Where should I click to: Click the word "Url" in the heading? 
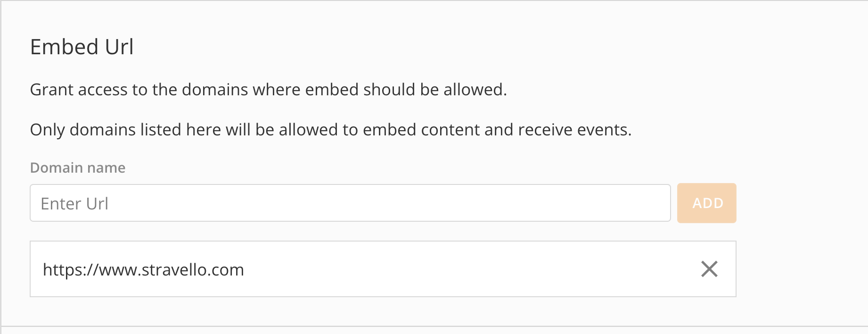[x=119, y=47]
